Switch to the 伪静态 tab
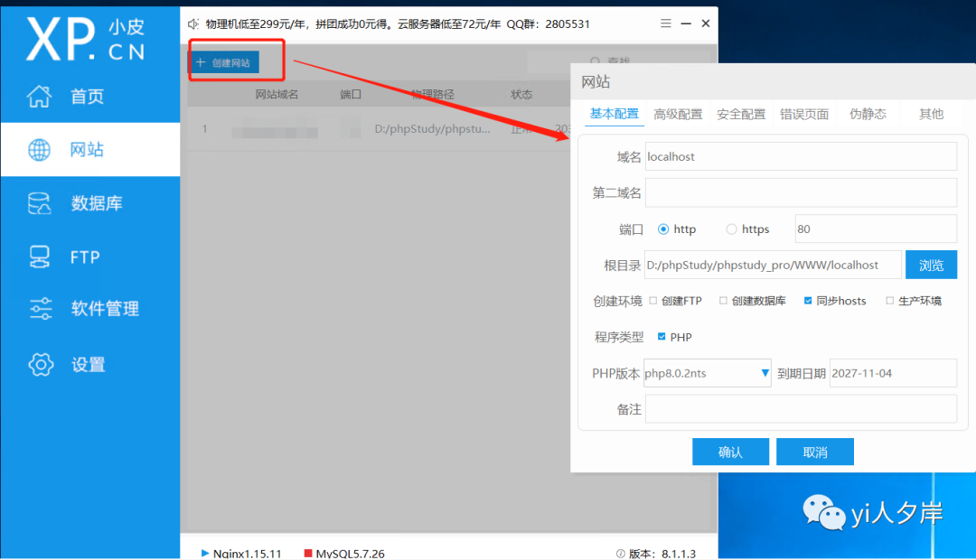The height and width of the screenshot is (560, 976). point(868,114)
